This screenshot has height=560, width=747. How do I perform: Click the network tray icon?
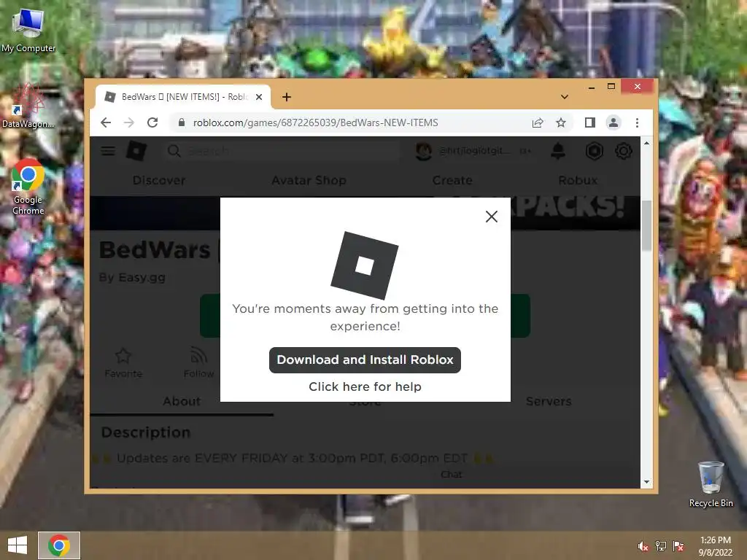point(661,546)
